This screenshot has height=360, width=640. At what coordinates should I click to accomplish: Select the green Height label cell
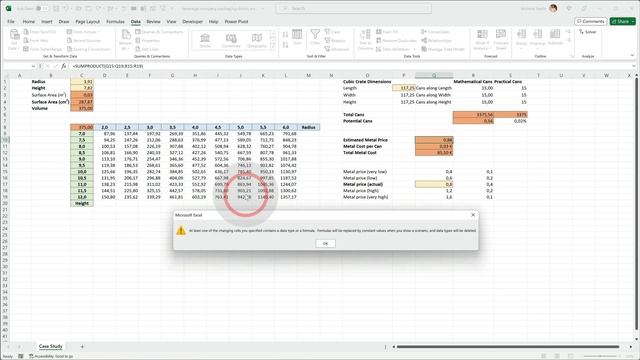(82, 203)
